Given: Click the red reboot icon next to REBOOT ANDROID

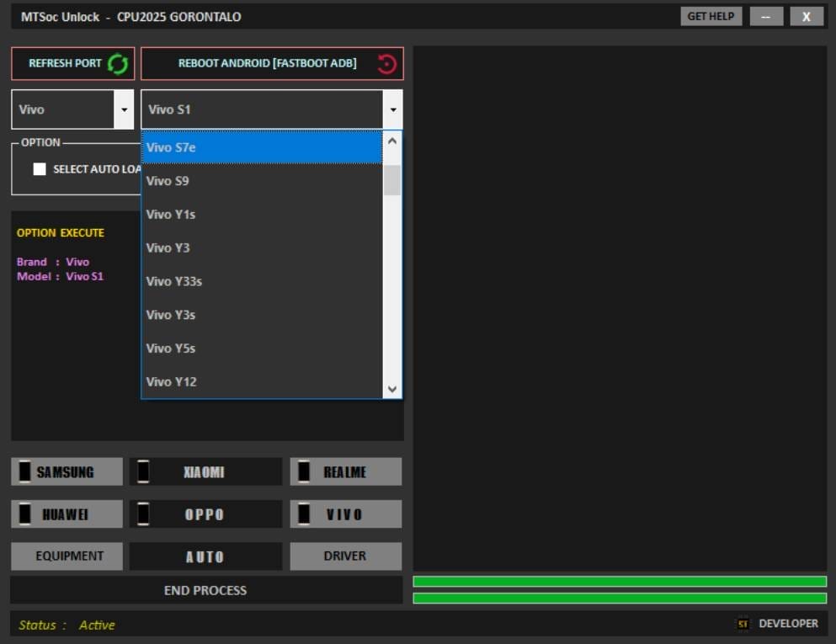Looking at the screenshot, I should pyautogui.click(x=386, y=63).
